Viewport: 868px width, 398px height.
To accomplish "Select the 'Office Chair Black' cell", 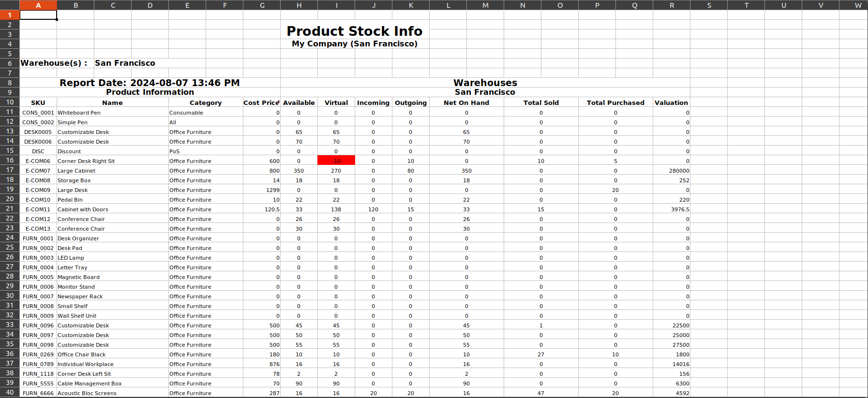I will point(113,354).
